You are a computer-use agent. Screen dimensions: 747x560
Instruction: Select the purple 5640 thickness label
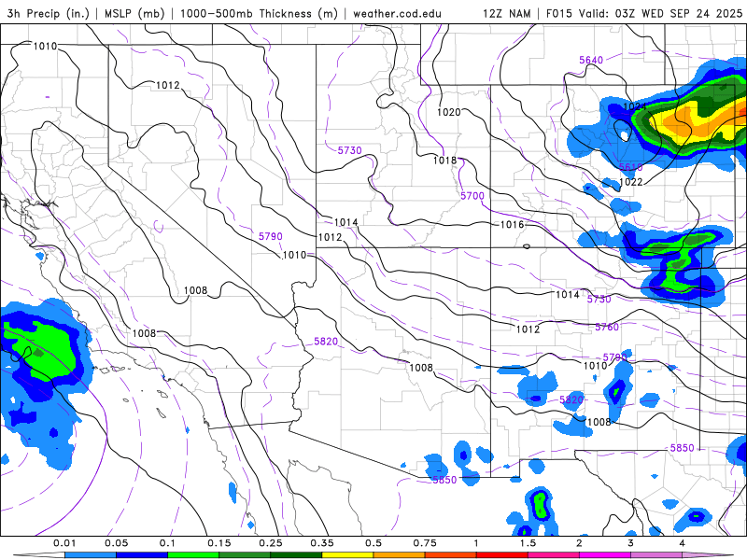pos(591,60)
